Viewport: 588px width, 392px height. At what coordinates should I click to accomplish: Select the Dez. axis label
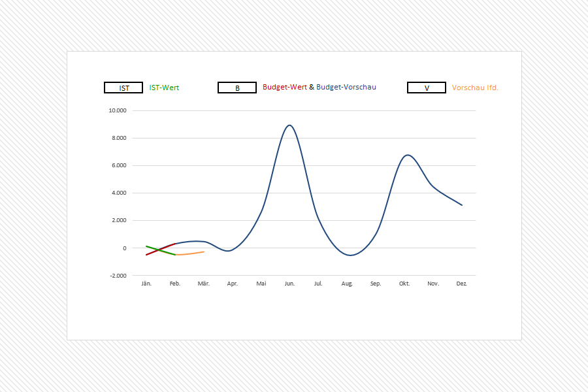[462, 284]
